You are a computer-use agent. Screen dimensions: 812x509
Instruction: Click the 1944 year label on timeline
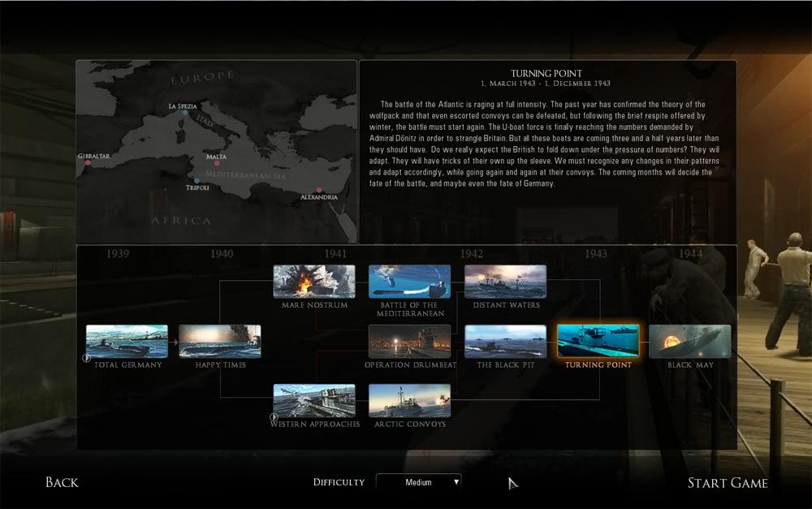pos(691,254)
